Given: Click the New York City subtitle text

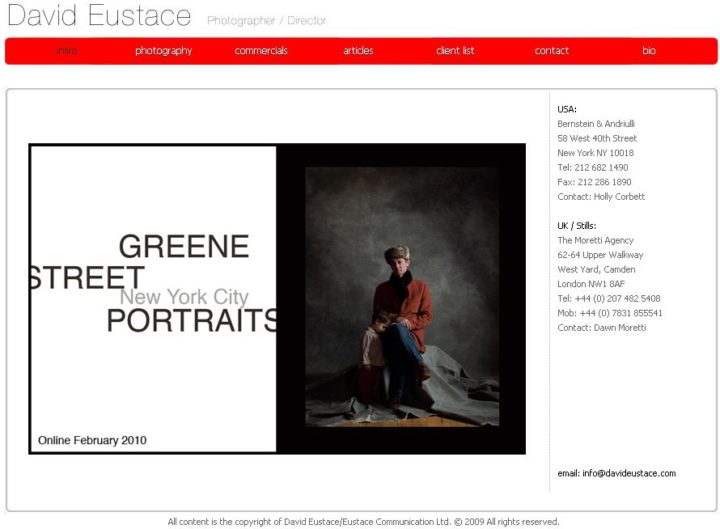Looking at the screenshot, I should [184, 297].
